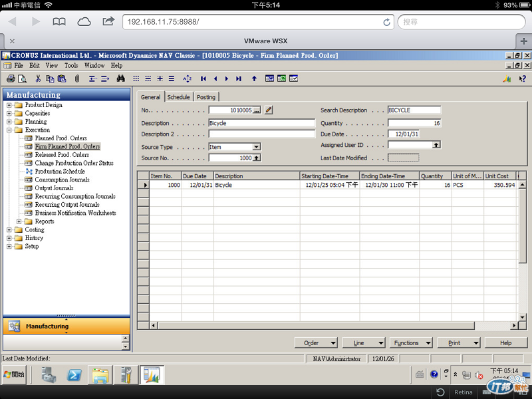Click the Send to Excel icon
Screen dimensions: 532x399
tap(281, 78)
